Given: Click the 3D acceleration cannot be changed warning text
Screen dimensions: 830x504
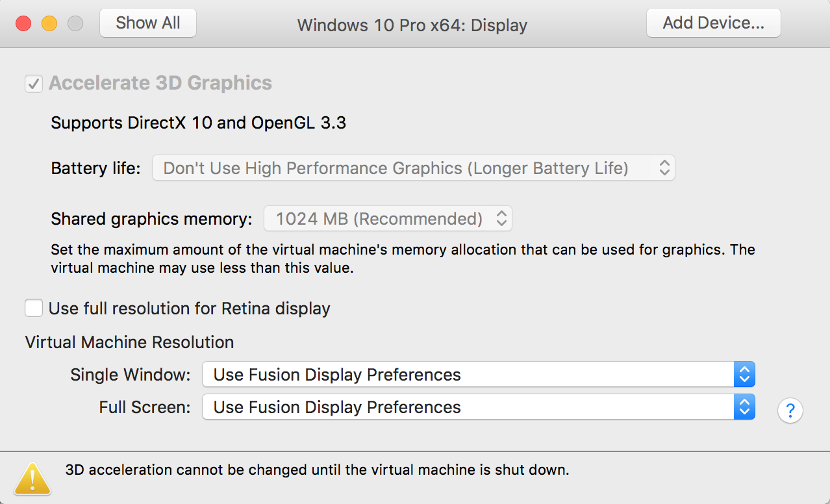Looking at the screenshot, I should (317, 470).
